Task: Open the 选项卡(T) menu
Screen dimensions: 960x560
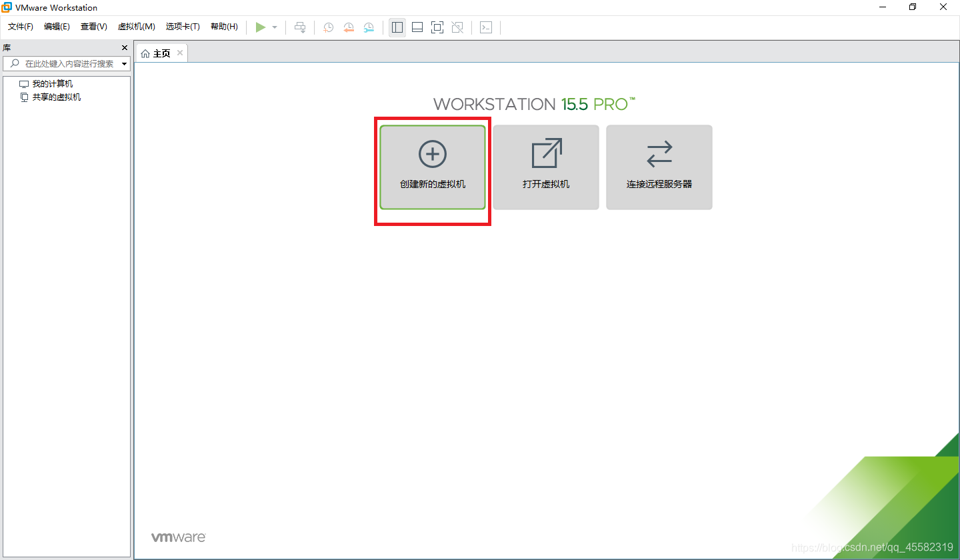Action: 183,27
